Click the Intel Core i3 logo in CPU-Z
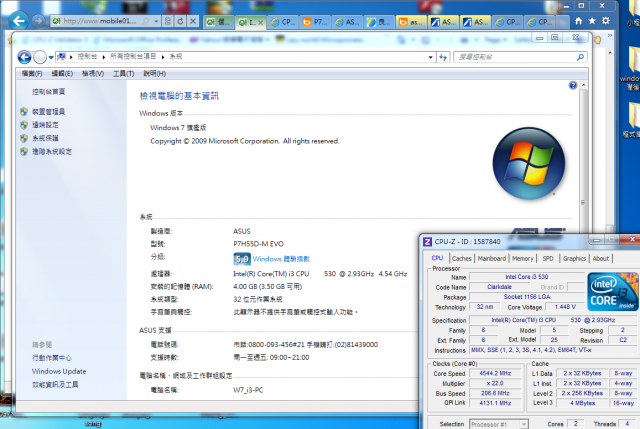The width and height of the screenshot is (640, 429). pyautogui.click(x=613, y=292)
